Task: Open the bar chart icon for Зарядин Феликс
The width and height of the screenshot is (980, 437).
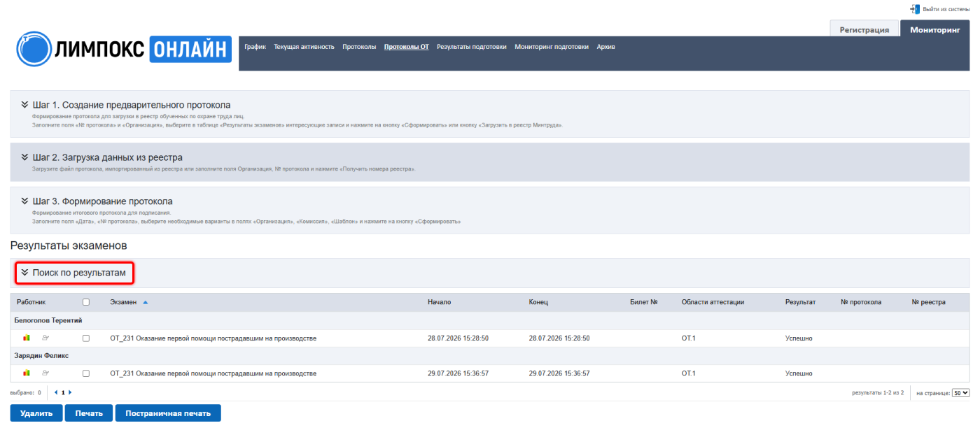Action: pyautogui.click(x=27, y=373)
